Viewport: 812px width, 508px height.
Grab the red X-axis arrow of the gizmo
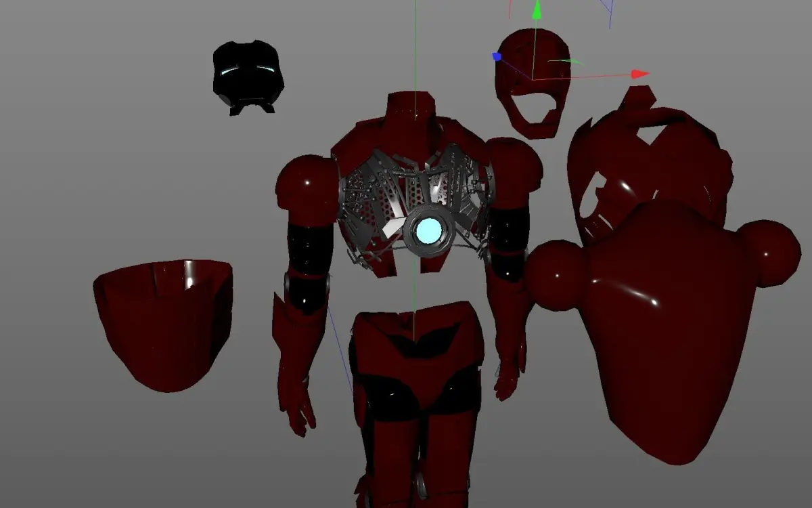click(x=639, y=74)
